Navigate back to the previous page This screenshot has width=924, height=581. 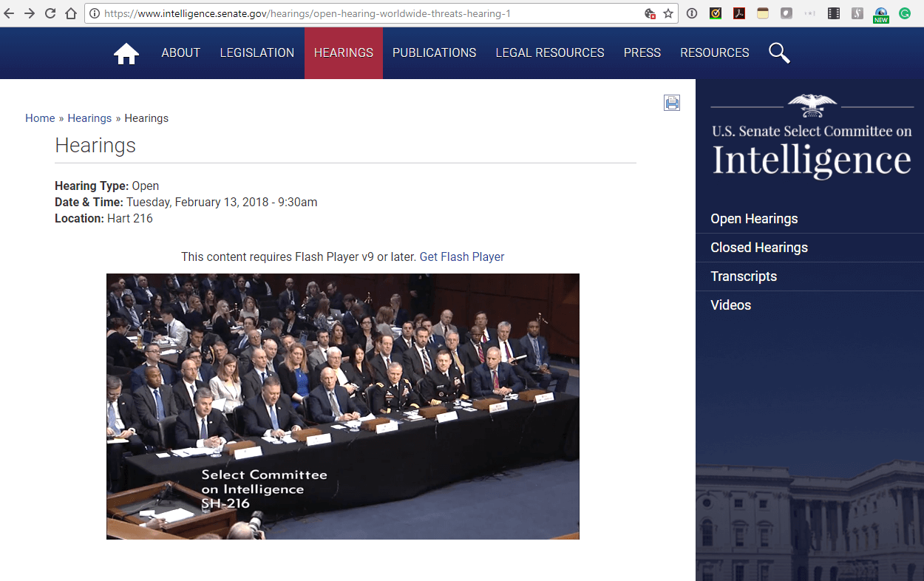tap(9, 13)
